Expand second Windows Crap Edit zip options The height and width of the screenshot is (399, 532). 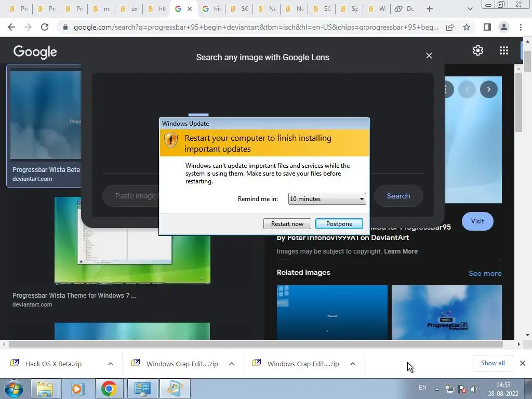(353, 364)
